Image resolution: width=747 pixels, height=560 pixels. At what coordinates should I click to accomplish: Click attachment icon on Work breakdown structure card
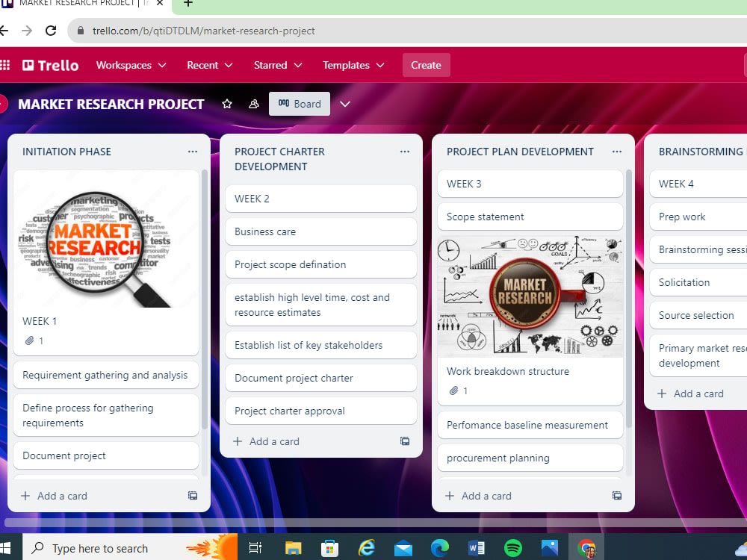click(454, 391)
